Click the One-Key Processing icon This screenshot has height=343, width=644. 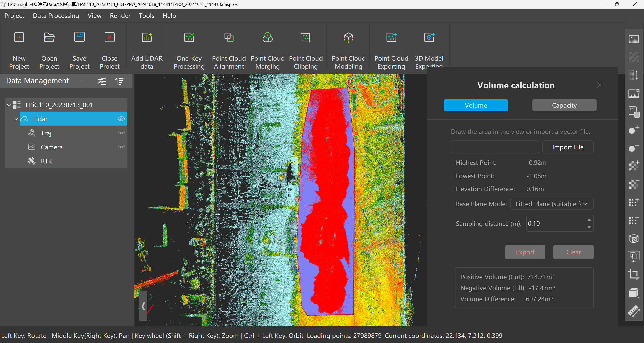click(189, 38)
